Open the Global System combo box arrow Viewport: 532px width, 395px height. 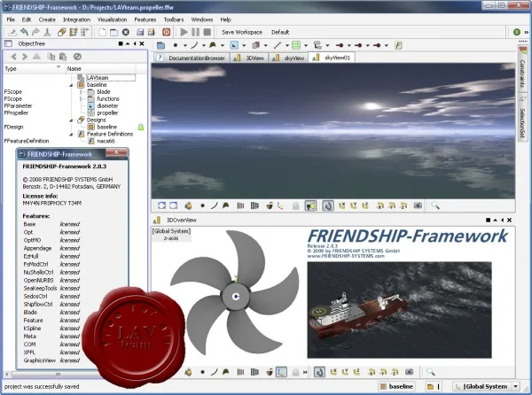coord(516,386)
